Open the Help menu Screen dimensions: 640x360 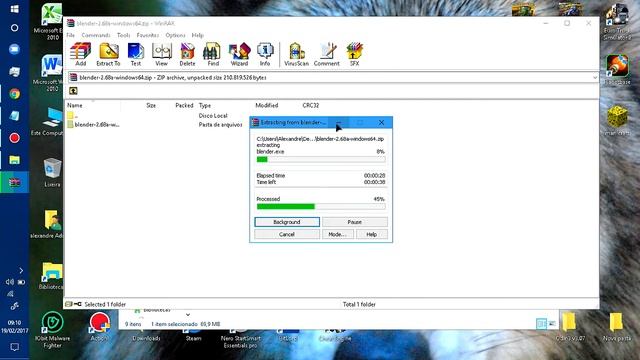point(198,36)
